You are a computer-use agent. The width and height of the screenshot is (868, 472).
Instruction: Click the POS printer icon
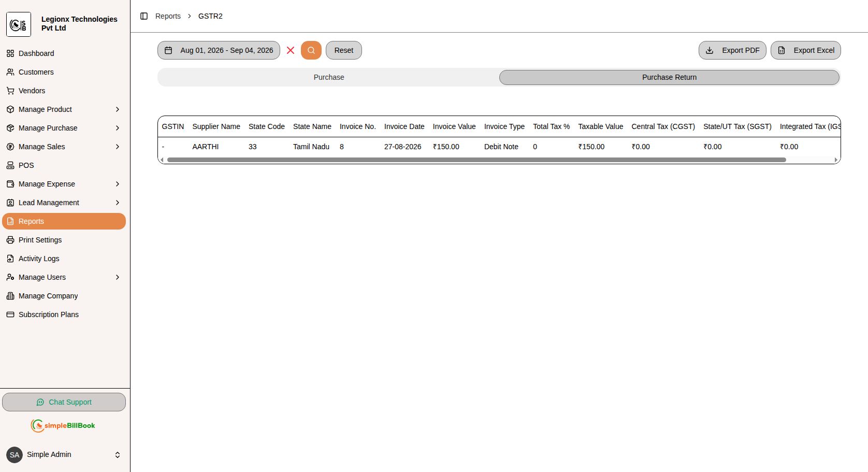10,165
